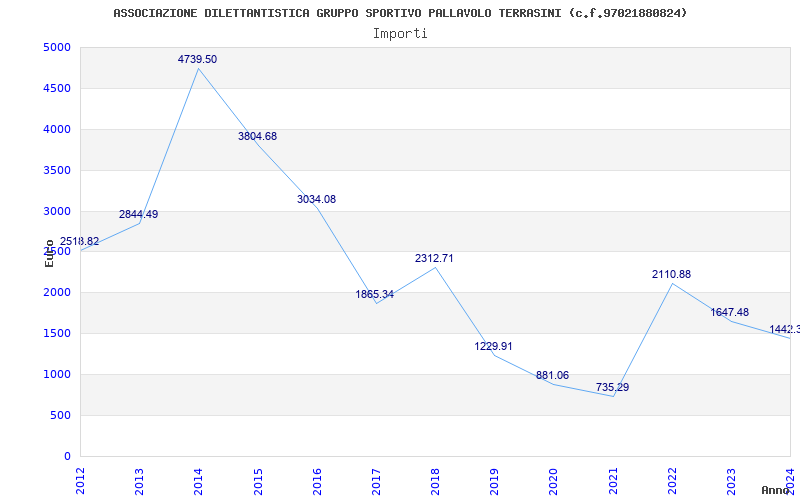
Task: Click the y-axis value 3000
Action: 57,211
